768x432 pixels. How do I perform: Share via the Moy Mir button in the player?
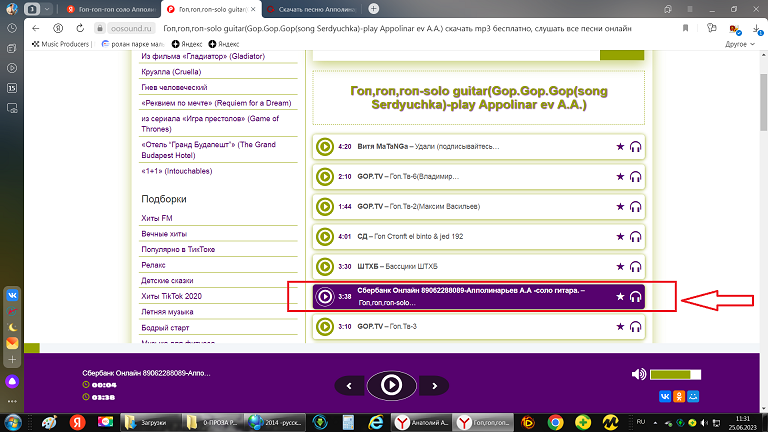coord(693,396)
